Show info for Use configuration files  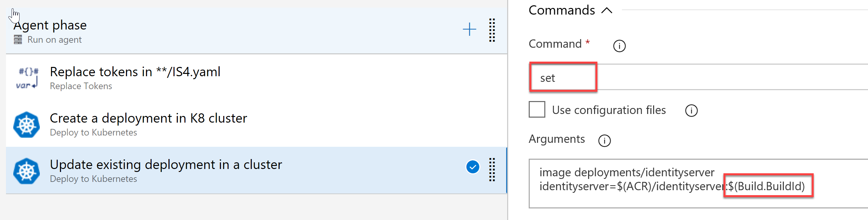(x=691, y=111)
